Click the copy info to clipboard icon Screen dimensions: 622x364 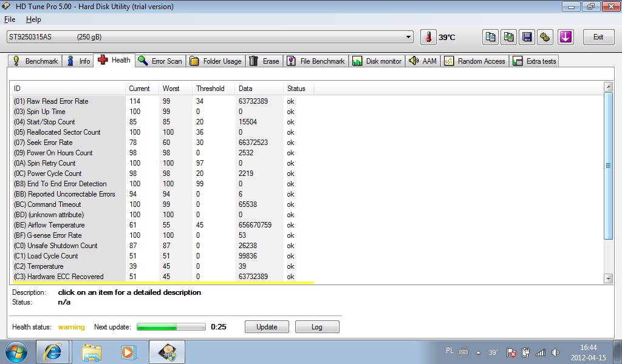click(x=491, y=37)
